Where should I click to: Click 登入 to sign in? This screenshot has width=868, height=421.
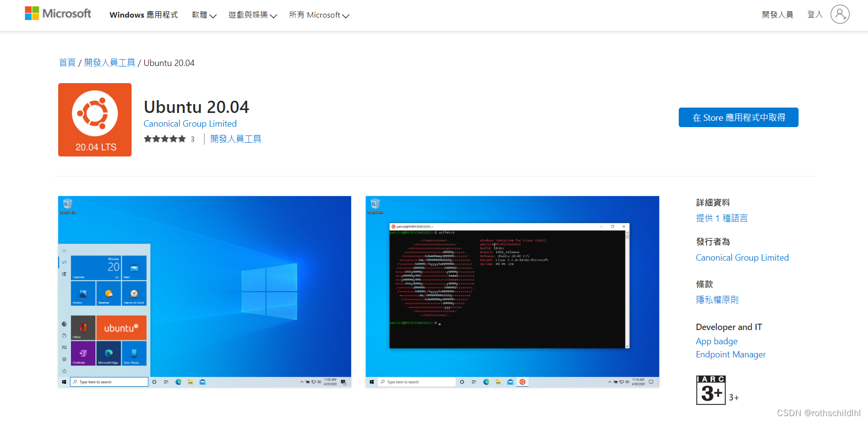tap(815, 15)
